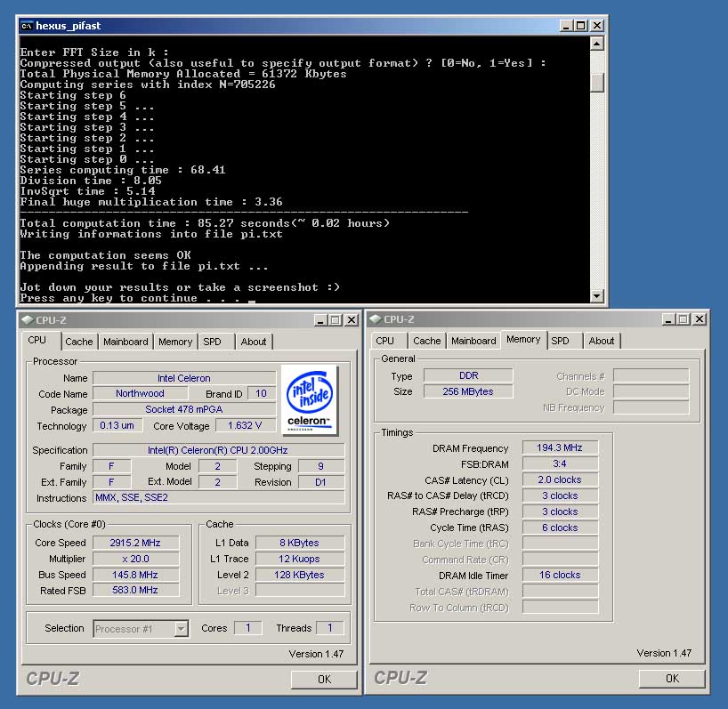The image size is (728, 709).
Task: Click the 2915.2 MHz core speed value
Action: (135, 543)
